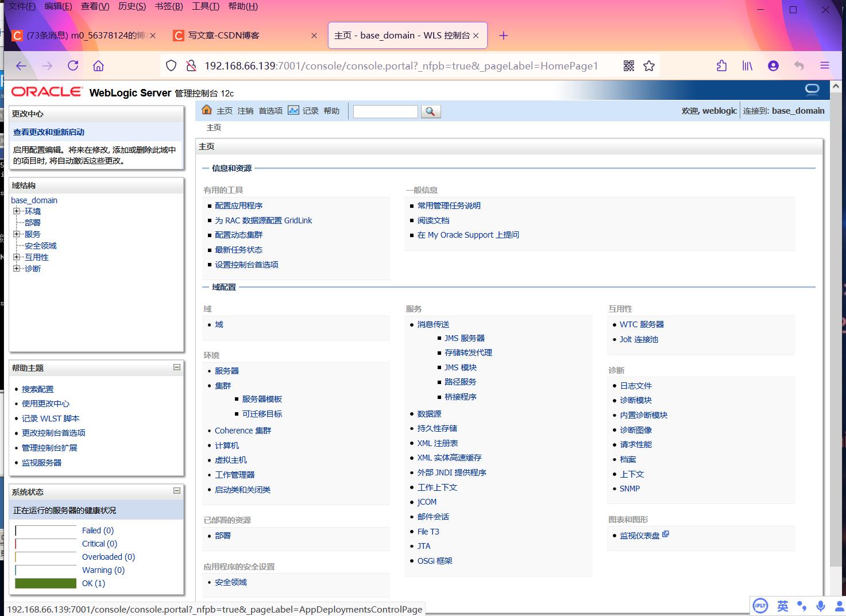Image resolution: width=846 pixels, height=616 pixels.
Task: Click the Failed (0) status link
Action: pyautogui.click(x=98, y=530)
